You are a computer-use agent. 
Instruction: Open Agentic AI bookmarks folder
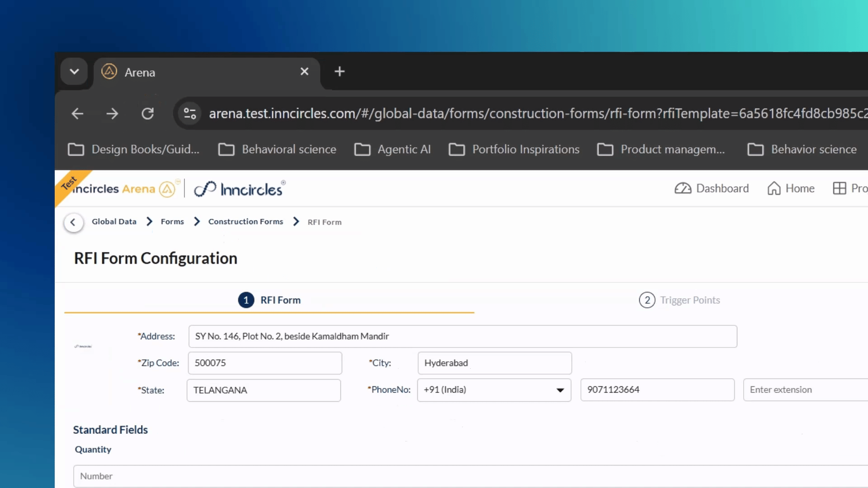(392, 150)
